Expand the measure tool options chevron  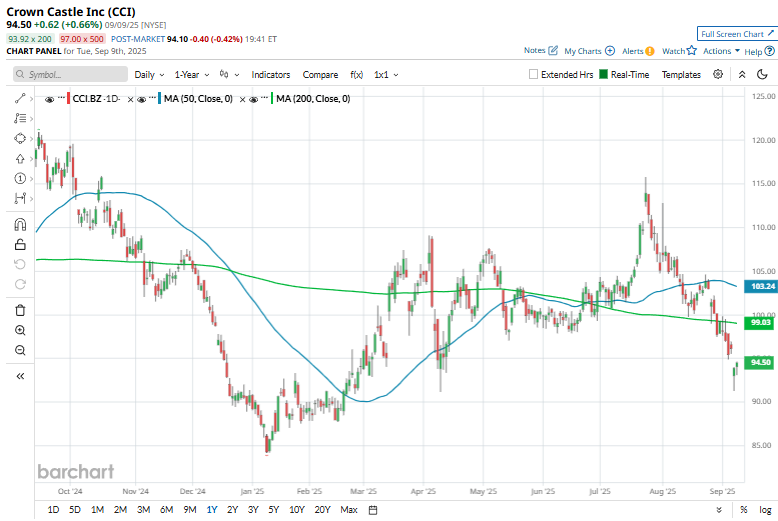click(31, 199)
